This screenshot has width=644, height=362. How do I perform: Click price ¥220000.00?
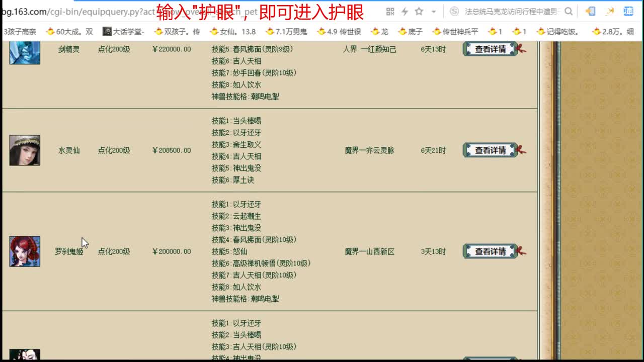tap(172, 49)
